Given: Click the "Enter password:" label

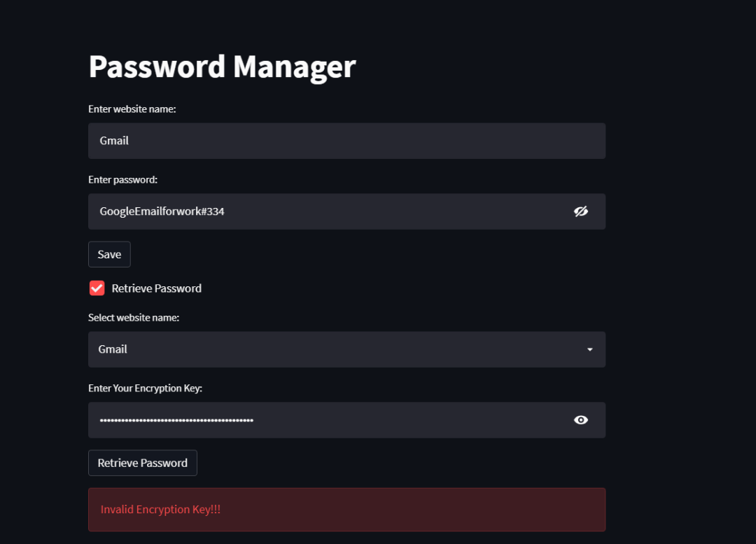Looking at the screenshot, I should (x=122, y=179).
